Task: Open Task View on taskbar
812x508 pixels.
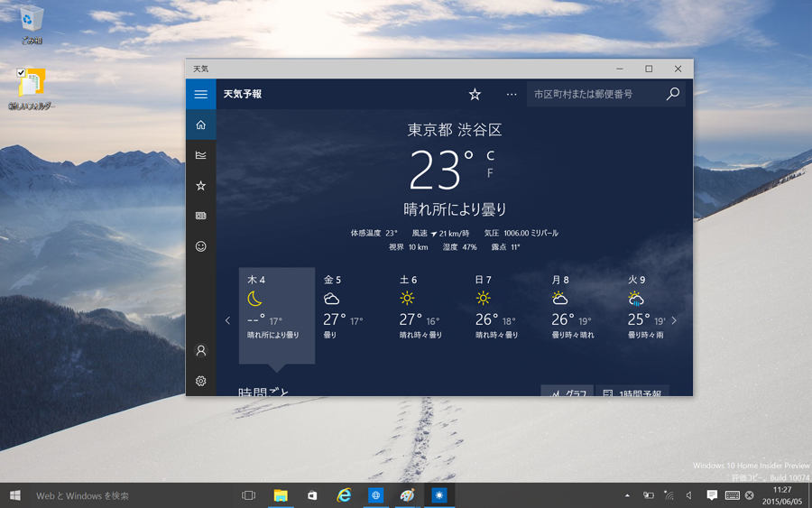Action: coord(249,495)
